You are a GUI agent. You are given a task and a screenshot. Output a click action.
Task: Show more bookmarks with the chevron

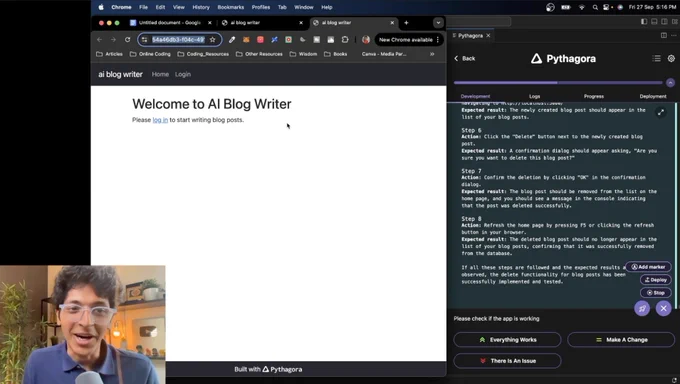click(x=432, y=54)
